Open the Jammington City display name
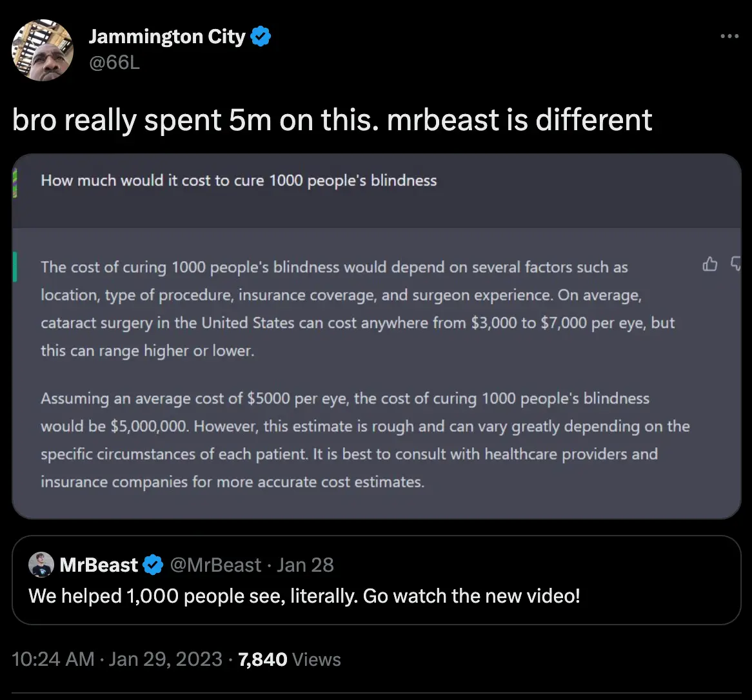Viewport: 752px width, 700px height. click(167, 36)
